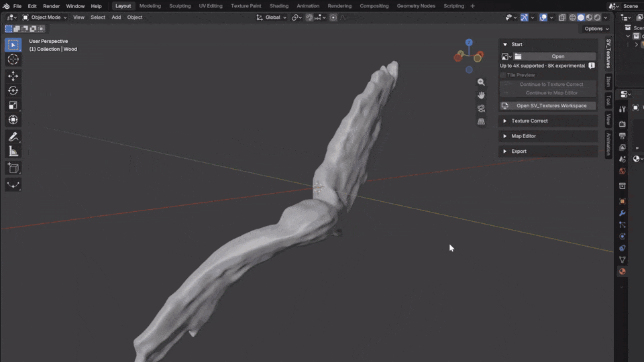Open the Object Mode dropdown
The image size is (644, 362).
pyautogui.click(x=44, y=17)
